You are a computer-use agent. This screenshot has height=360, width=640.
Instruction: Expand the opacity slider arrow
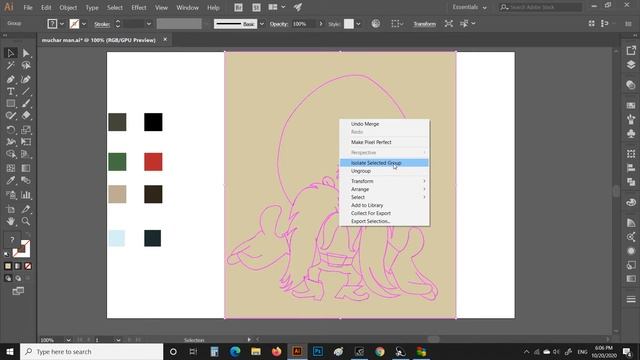[321, 24]
